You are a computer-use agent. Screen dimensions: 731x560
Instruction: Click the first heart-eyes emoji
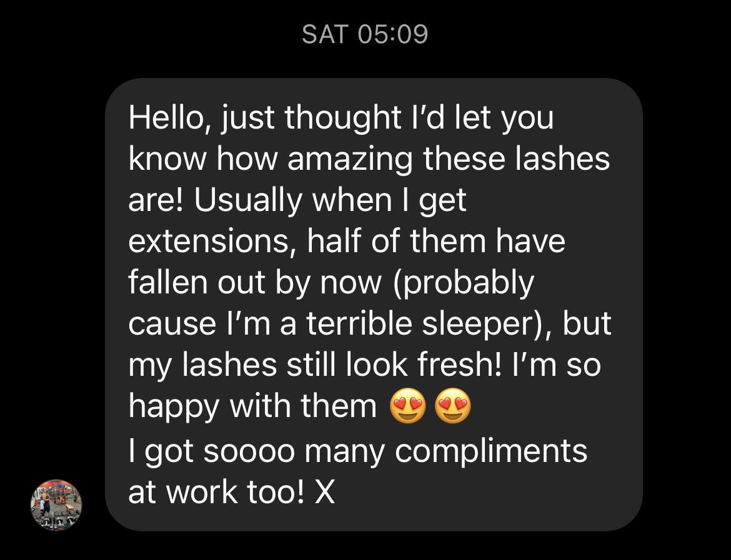(407, 408)
